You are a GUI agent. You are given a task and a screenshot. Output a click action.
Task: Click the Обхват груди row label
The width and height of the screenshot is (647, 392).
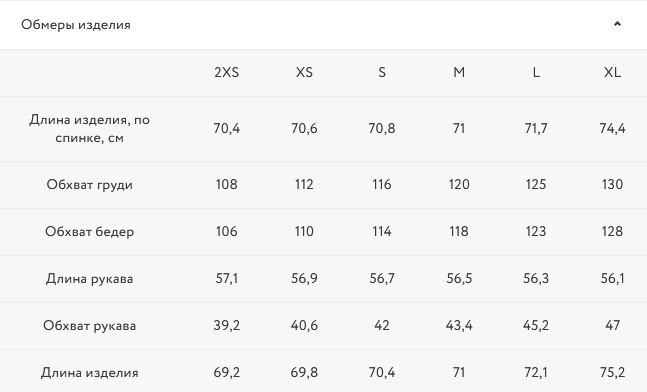(x=90, y=184)
